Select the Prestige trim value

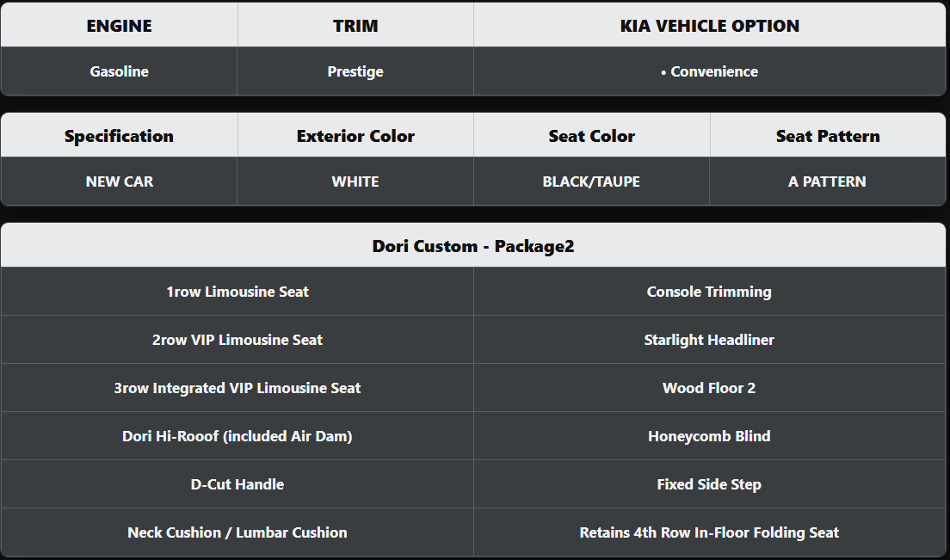click(x=355, y=71)
